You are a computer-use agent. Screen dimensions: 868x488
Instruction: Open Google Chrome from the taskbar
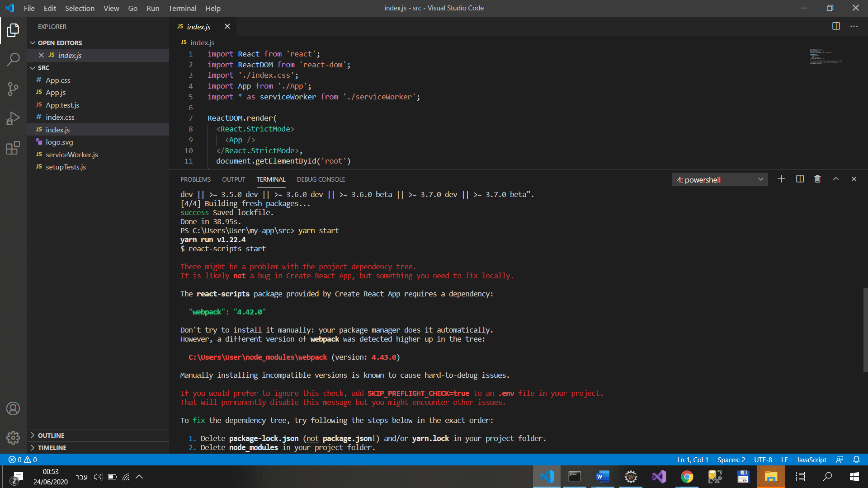[687, 477]
